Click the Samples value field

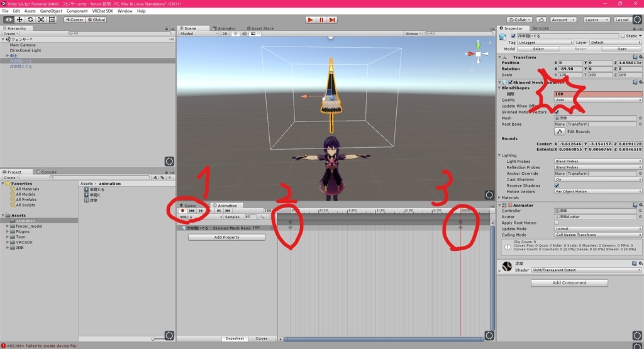coord(250,217)
